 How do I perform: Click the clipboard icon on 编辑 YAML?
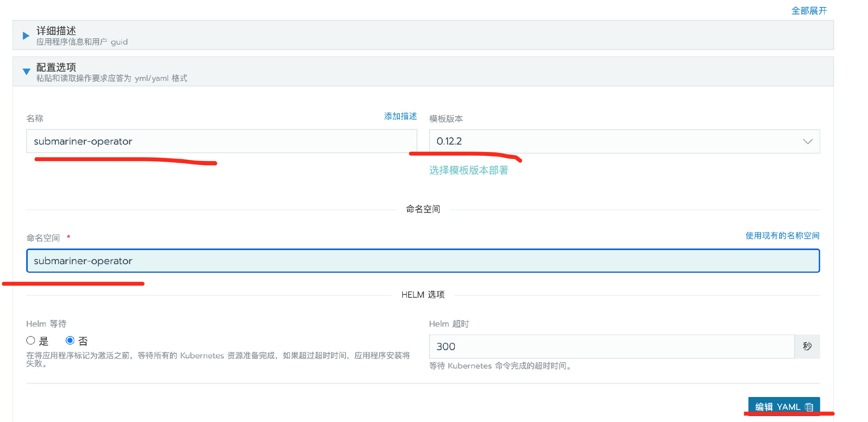click(x=809, y=407)
